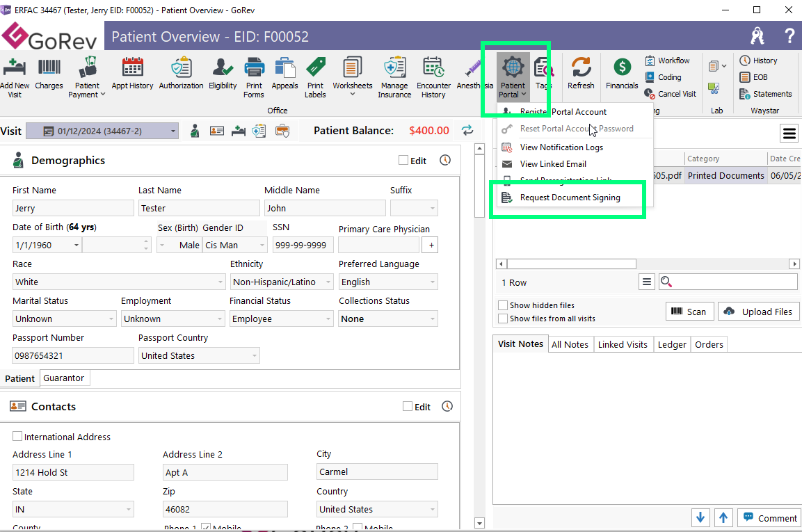The width and height of the screenshot is (802, 532).
Task: Switch to the All Notes tab
Action: point(570,344)
